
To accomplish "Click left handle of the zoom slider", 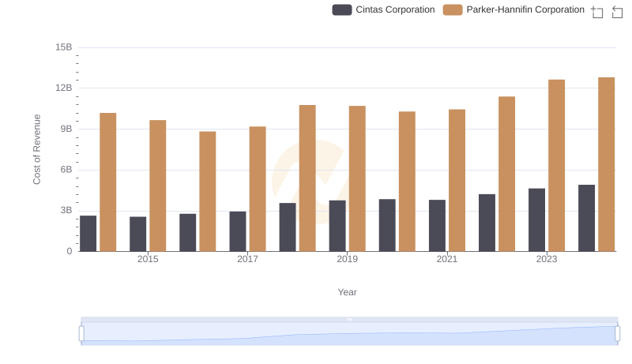I will click(x=81, y=334).
